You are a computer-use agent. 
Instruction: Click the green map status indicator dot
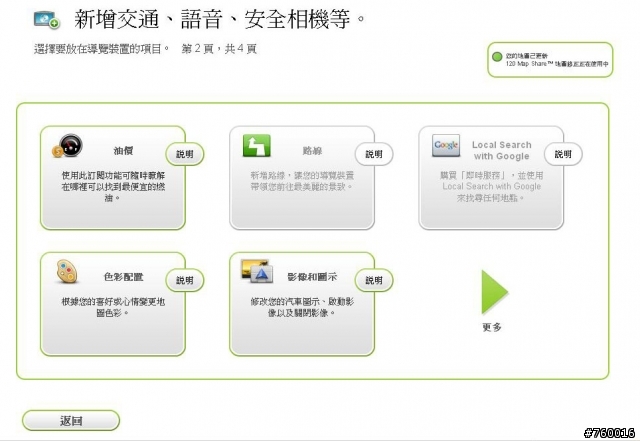pos(497,57)
